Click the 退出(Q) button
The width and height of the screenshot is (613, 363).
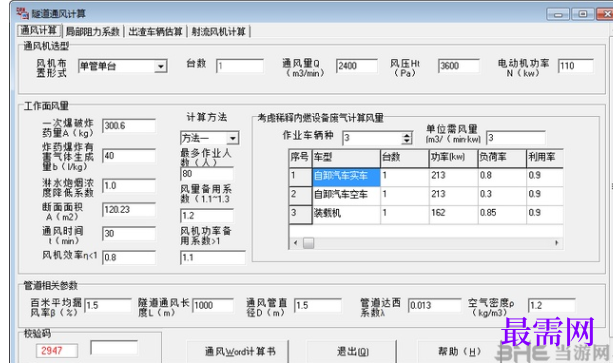click(352, 352)
